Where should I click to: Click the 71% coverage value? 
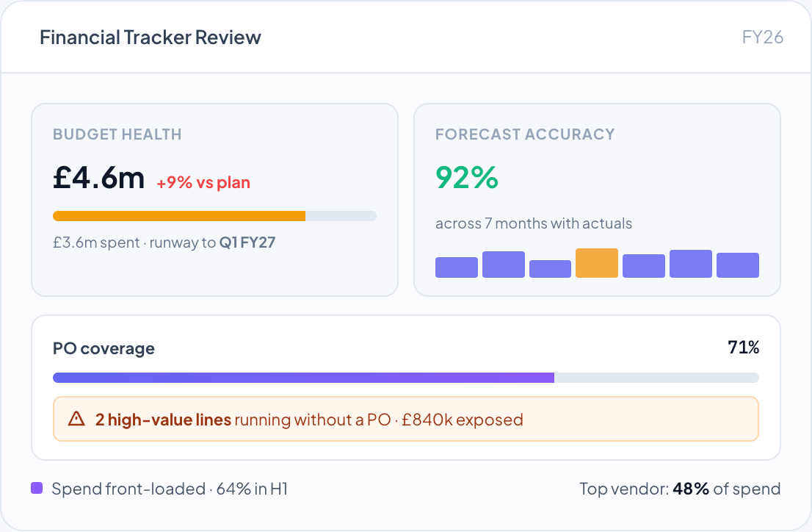pos(744,347)
